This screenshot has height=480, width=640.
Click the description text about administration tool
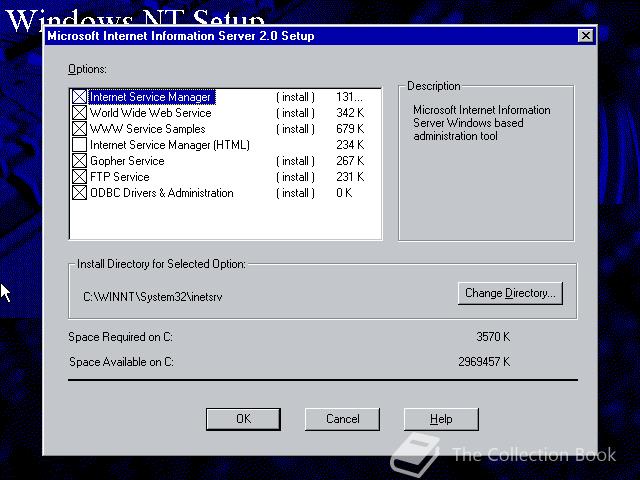(482, 123)
